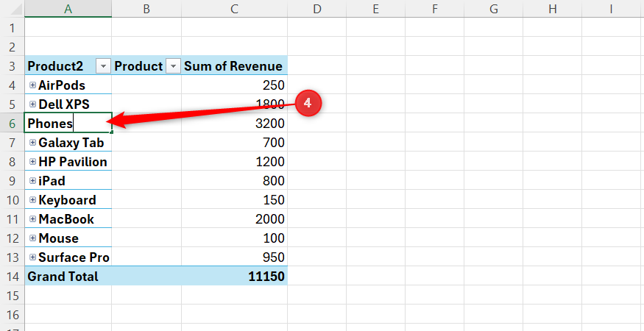Select column F header
Image resolution: width=644 pixels, height=331 pixels.
pos(434,9)
